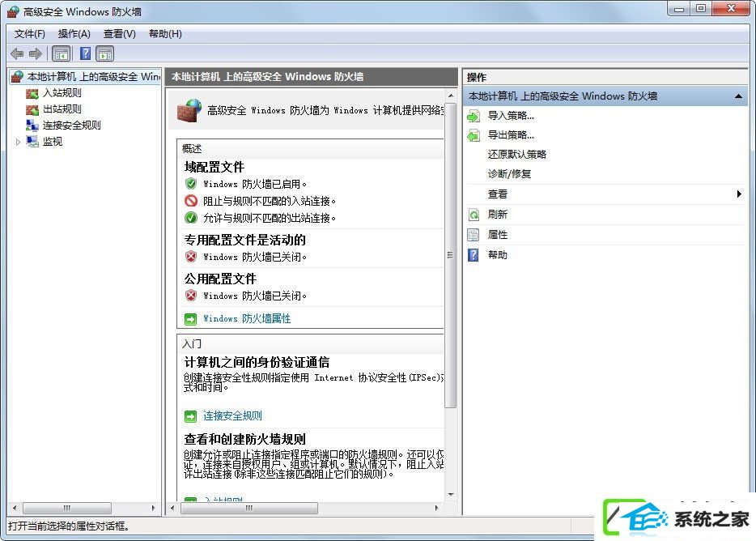Click the tree pane horizontal scrollbar thumb
Screen dimensions: 756x541
pyautogui.click(x=67, y=508)
